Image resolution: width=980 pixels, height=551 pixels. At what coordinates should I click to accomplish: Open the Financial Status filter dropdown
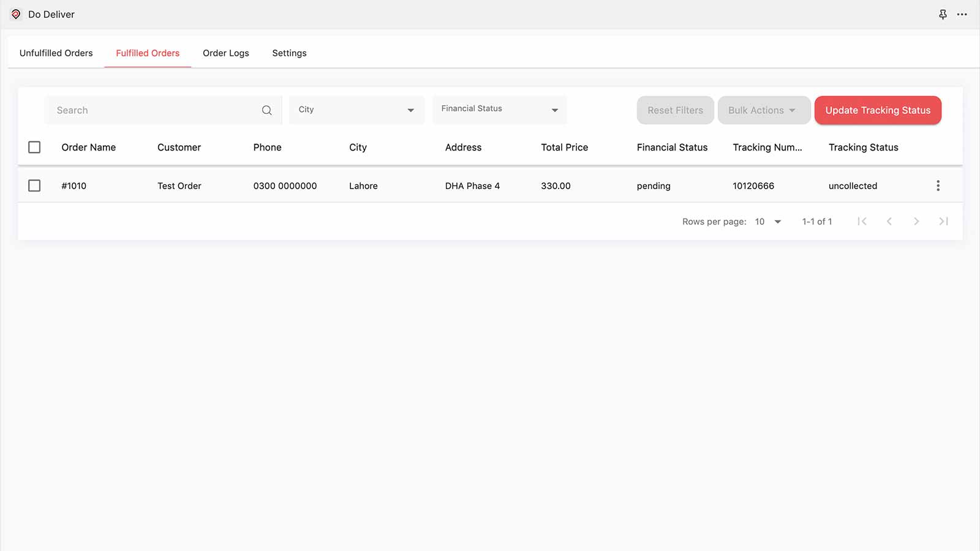499,110
